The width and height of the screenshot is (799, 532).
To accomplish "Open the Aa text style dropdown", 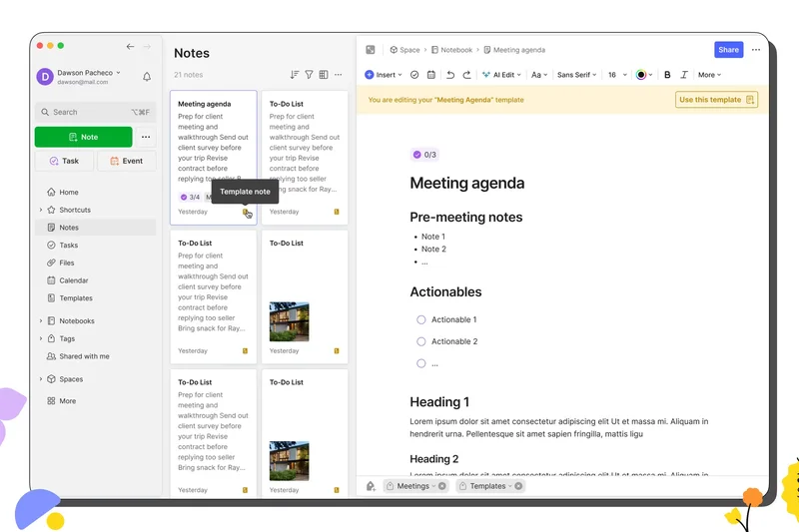I will click(x=539, y=75).
